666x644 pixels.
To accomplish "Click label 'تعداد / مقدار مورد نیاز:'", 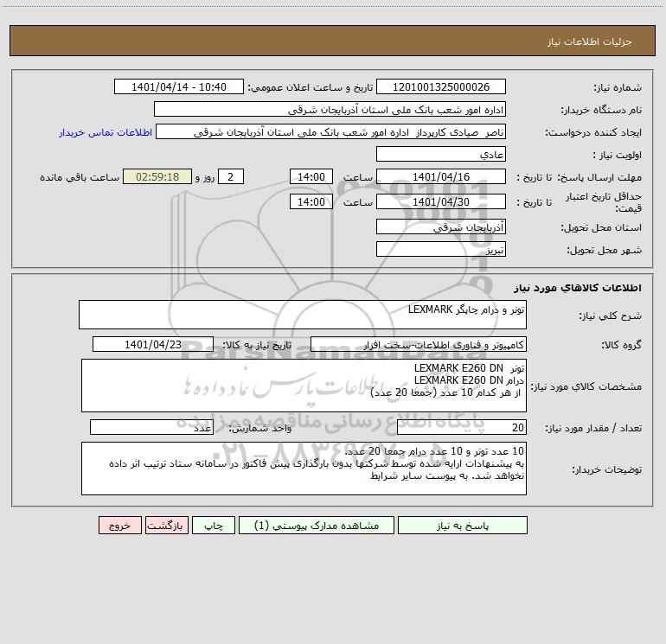I will [x=593, y=429].
